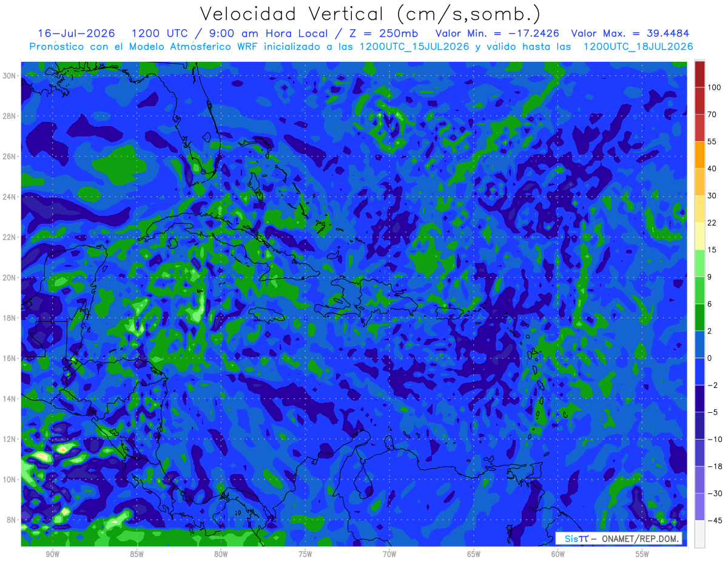
Task: Click the longitude label "70W"
Action: (389, 554)
